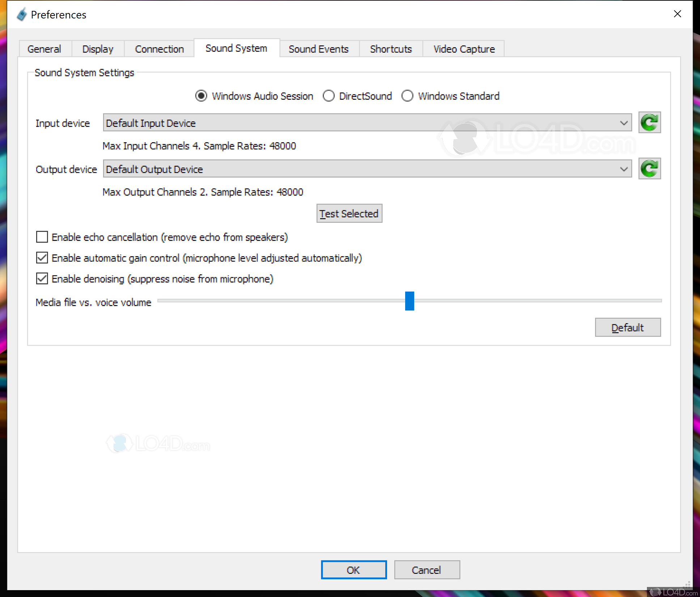Select Windows Audio Session option
The image size is (700, 597).
pos(201,96)
